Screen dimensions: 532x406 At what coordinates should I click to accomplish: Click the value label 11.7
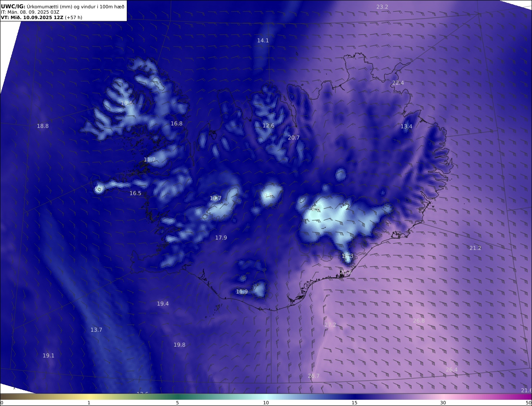pyautogui.click(x=149, y=159)
